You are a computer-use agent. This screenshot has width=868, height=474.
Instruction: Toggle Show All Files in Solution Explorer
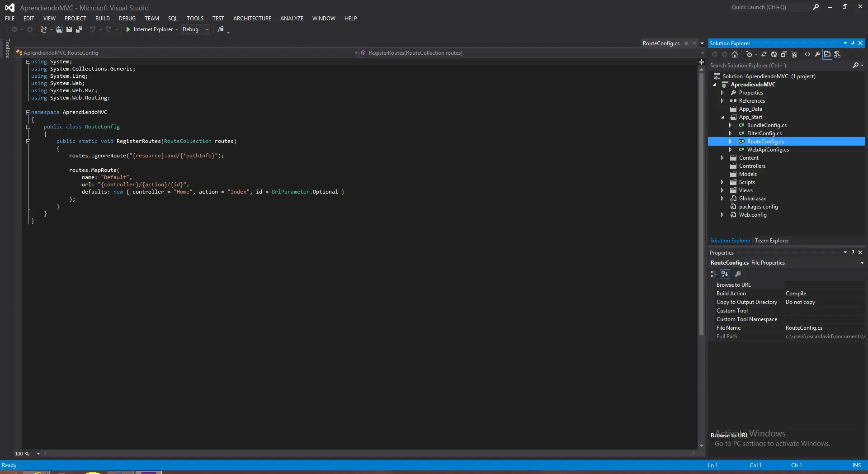(x=794, y=54)
